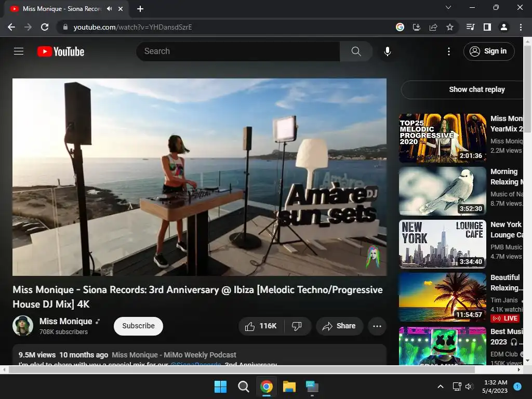Open Chrome three-dot menu
The image size is (532, 399).
(x=521, y=27)
